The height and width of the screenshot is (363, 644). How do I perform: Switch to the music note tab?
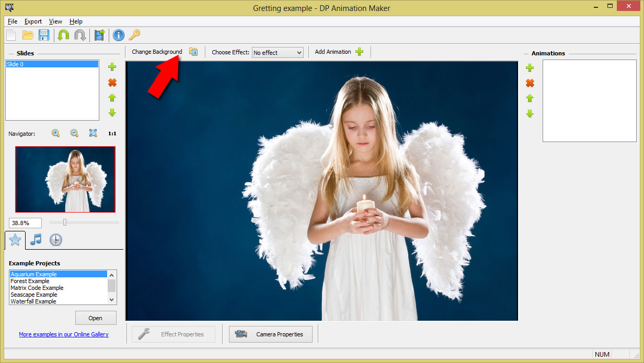click(x=34, y=240)
